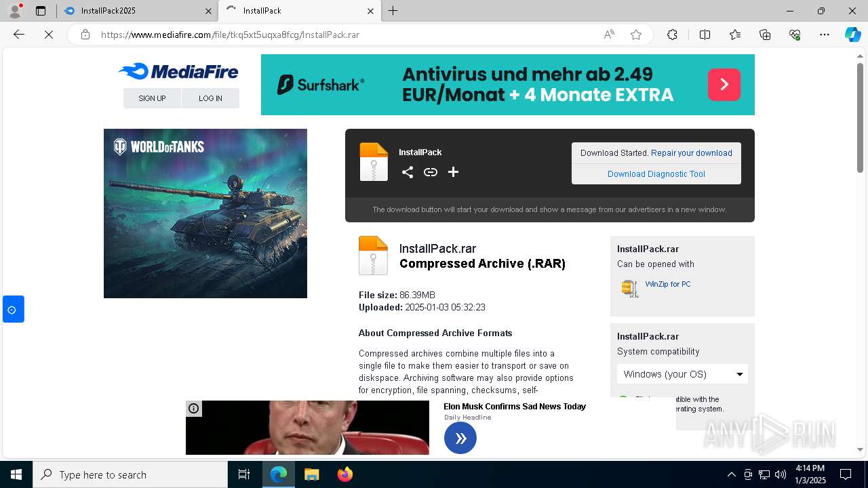Open the volume icon in system tray
Viewport: 868px width, 488px height.
tap(781, 474)
